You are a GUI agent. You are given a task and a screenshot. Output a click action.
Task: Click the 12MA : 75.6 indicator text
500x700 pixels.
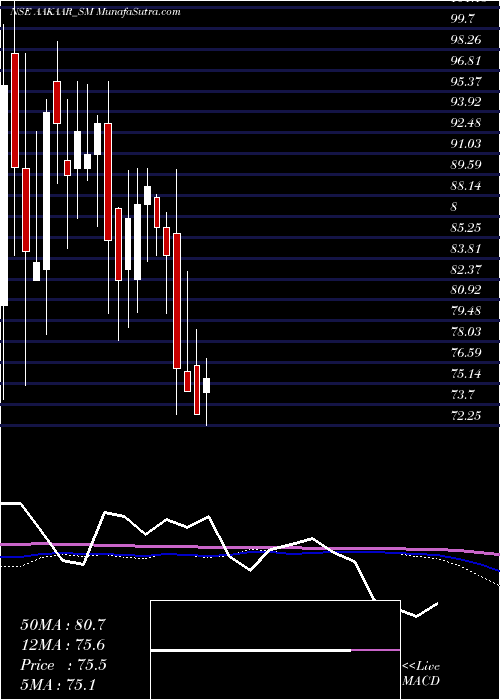63,645
